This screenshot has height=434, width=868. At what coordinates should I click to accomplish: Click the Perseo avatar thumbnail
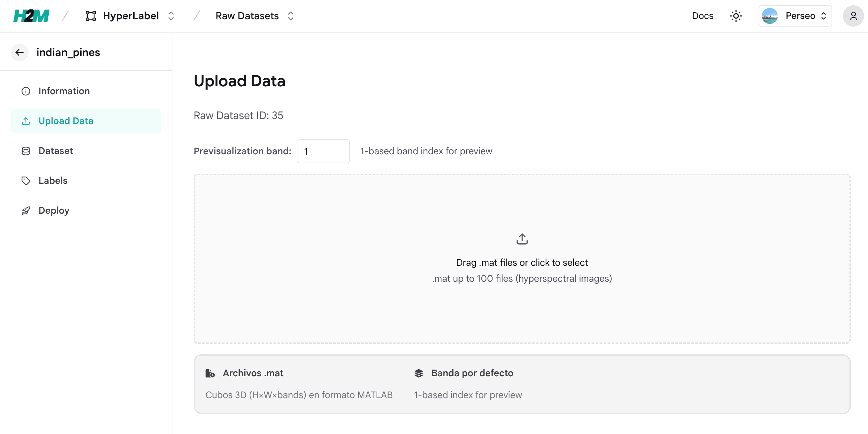[770, 16]
